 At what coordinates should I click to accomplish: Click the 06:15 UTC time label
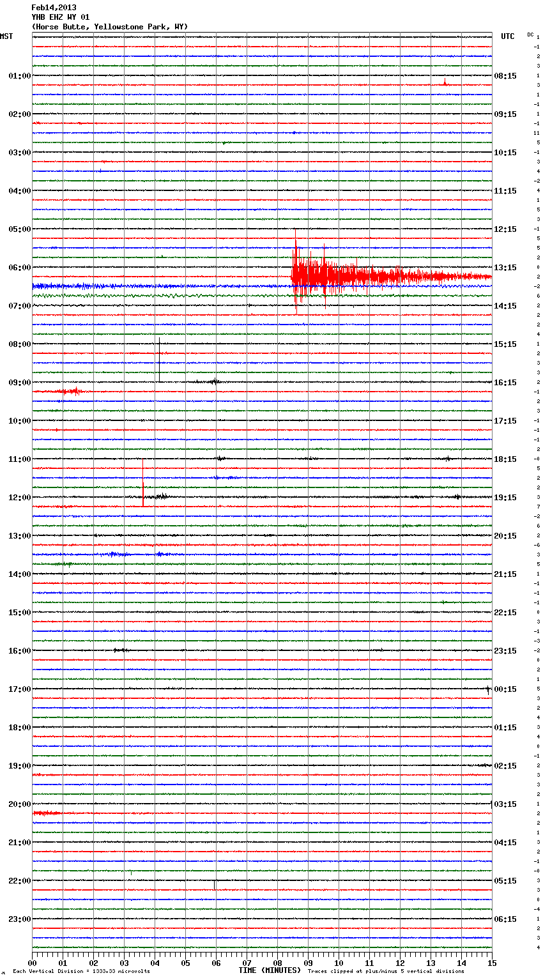[x=505, y=919]
